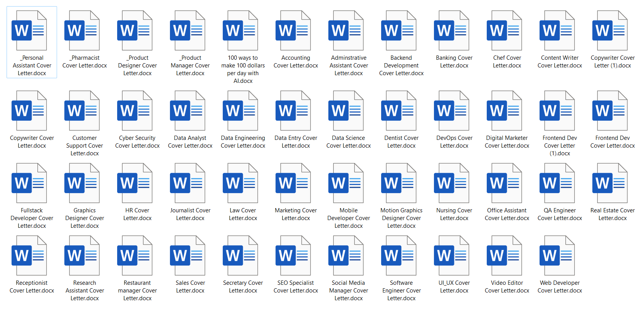Click the Chef Cover Letter document icon
Image resolution: width=644 pixels, height=316 pixels.
[x=504, y=30]
